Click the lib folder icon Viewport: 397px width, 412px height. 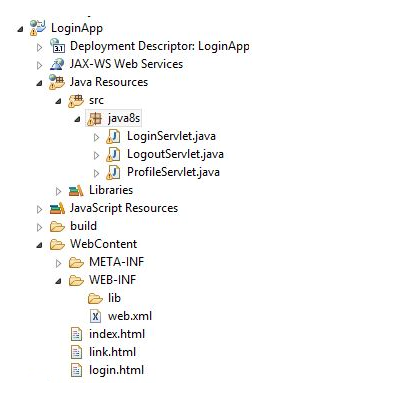click(95, 298)
